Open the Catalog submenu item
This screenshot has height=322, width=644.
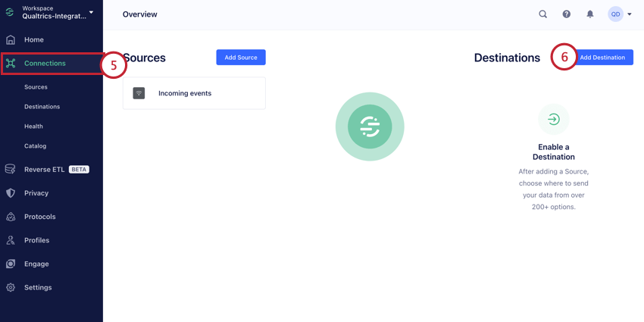36,145
